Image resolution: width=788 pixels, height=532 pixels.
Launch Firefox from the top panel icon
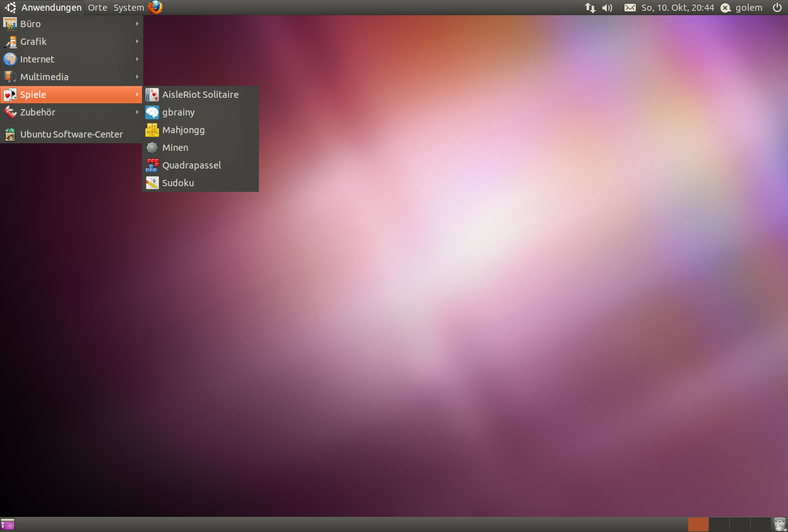155,8
